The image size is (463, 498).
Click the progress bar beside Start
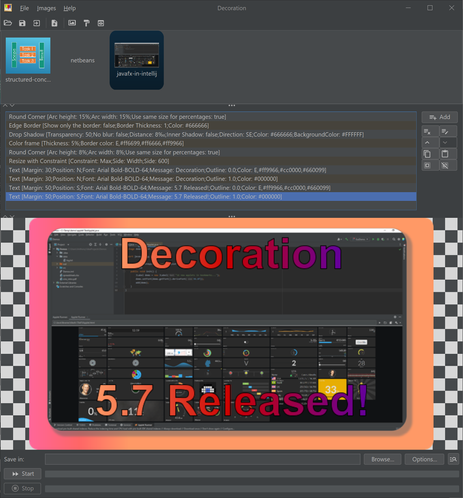(252, 474)
